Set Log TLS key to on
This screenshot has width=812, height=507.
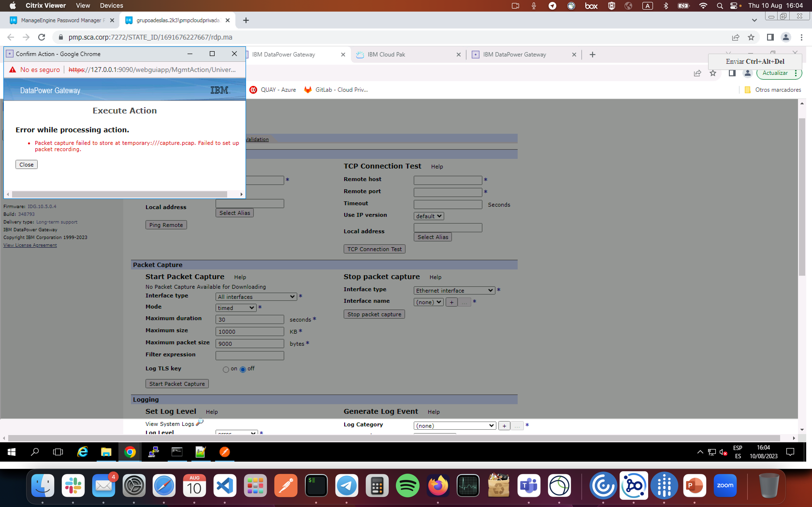pos(226,370)
